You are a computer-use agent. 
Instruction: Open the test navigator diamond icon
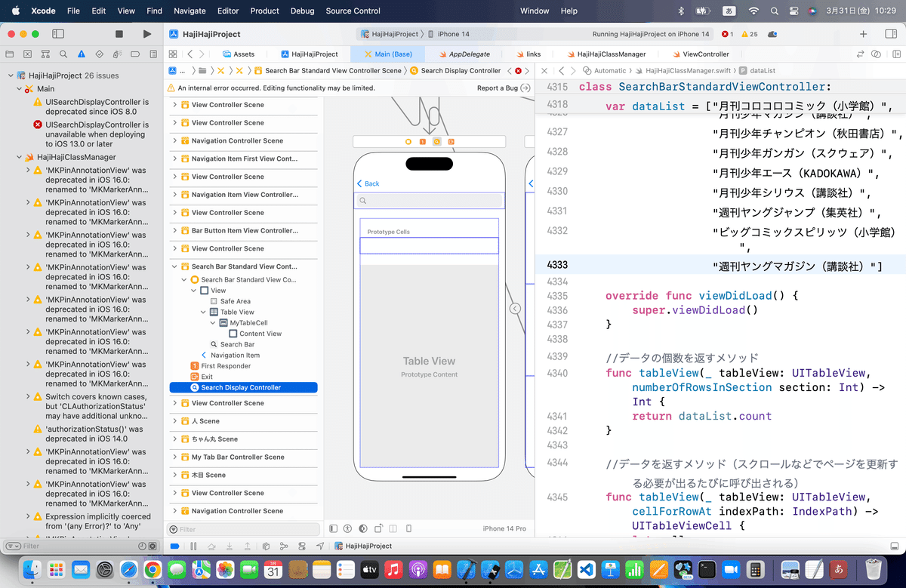tap(100, 54)
